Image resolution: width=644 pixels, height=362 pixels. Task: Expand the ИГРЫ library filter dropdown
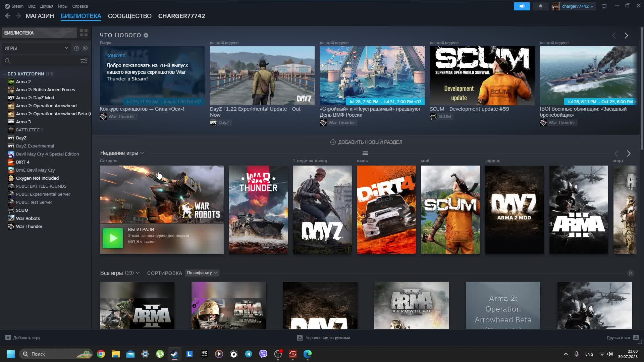36,48
